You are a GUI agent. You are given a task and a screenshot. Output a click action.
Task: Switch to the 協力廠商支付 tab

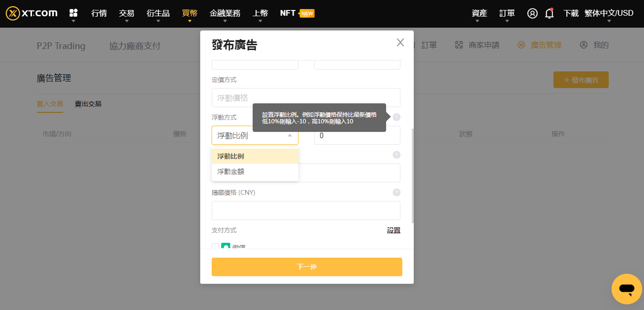click(x=135, y=46)
